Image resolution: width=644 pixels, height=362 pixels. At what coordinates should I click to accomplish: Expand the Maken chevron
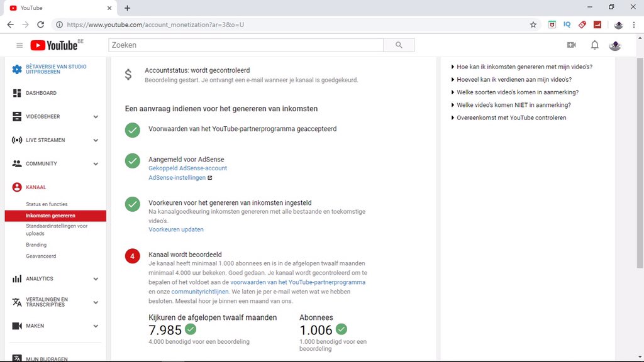[96, 326]
